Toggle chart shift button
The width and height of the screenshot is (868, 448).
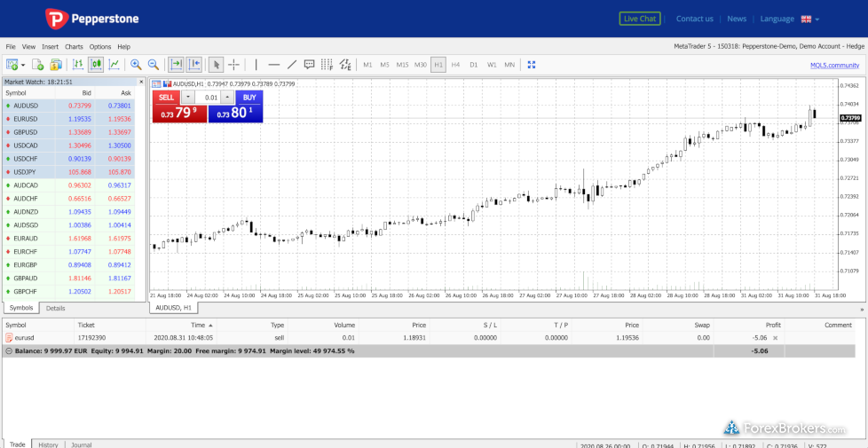[194, 65]
